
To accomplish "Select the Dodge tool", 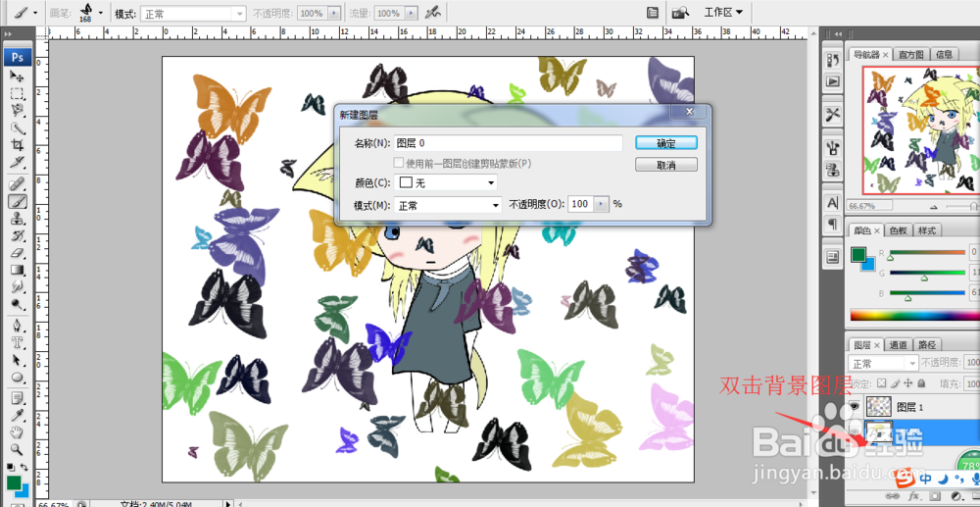I will click(x=18, y=304).
